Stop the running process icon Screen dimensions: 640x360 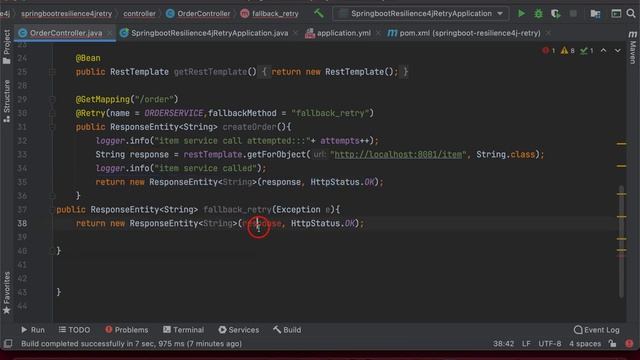coord(573,13)
